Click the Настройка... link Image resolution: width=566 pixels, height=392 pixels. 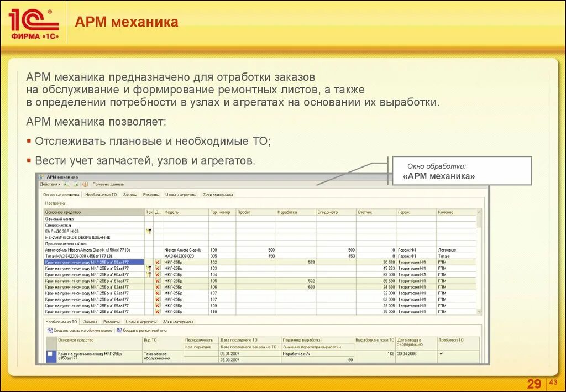(56, 203)
